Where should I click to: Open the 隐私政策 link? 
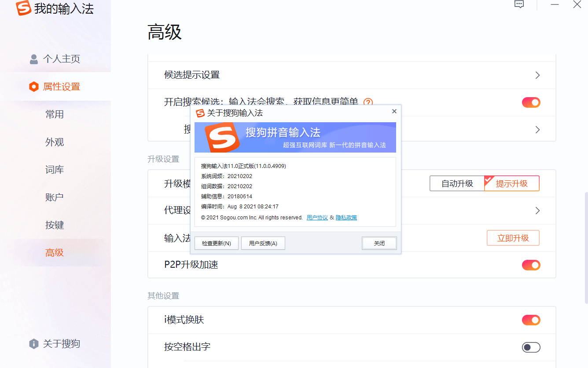pyautogui.click(x=346, y=218)
